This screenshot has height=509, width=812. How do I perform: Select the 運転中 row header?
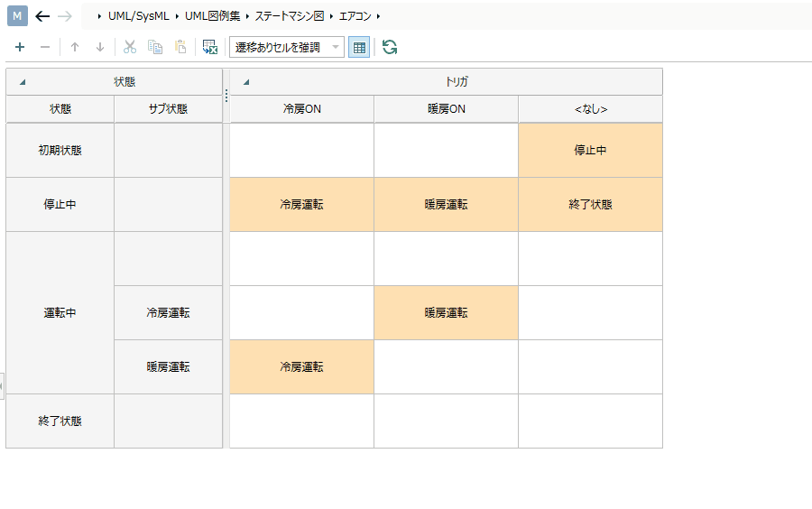[60, 313]
